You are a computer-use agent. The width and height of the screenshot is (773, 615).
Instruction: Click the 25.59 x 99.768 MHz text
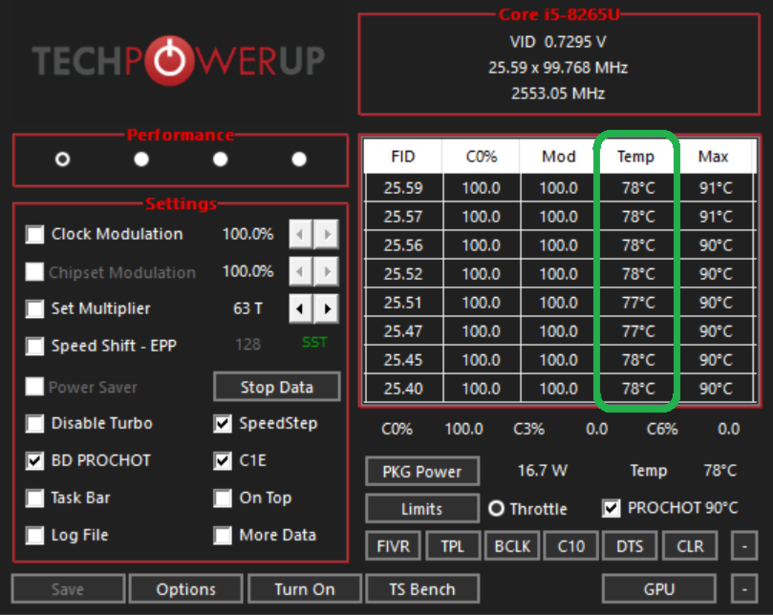[558, 68]
